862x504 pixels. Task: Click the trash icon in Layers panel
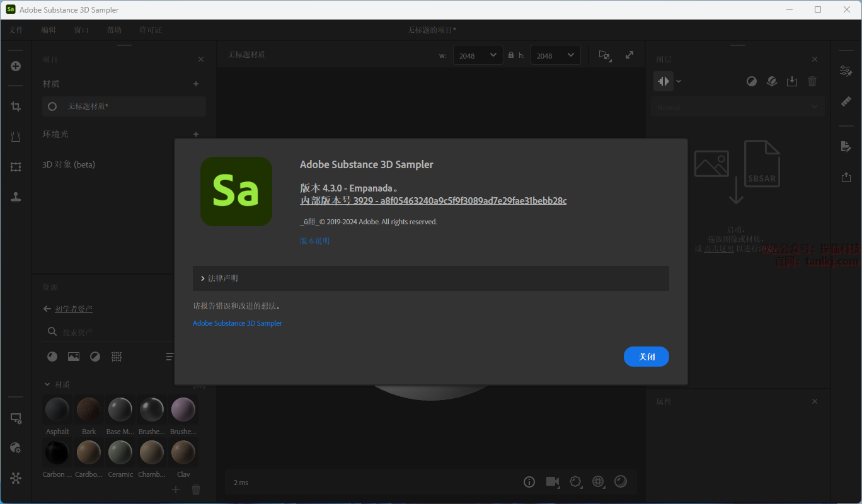coord(812,81)
